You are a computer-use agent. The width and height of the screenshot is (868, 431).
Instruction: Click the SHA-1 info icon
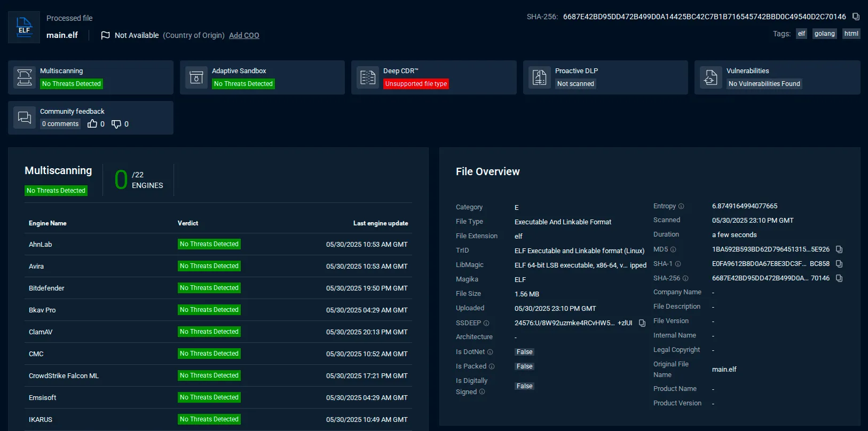tap(678, 264)
